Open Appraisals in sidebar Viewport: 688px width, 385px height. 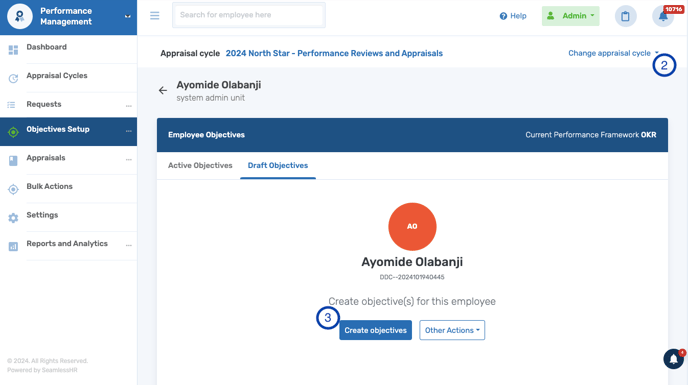point(46,158)
